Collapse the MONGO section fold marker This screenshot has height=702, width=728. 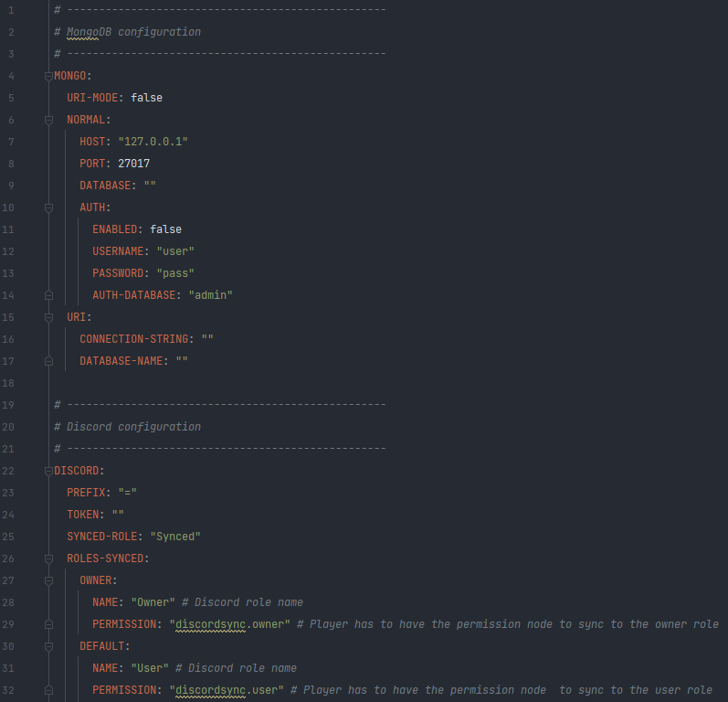48,76
